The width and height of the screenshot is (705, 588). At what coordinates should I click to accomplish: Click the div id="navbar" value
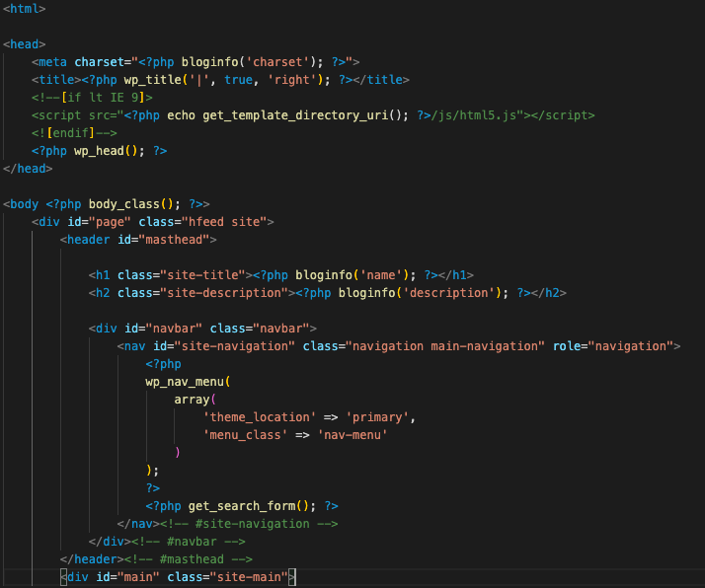174,329
